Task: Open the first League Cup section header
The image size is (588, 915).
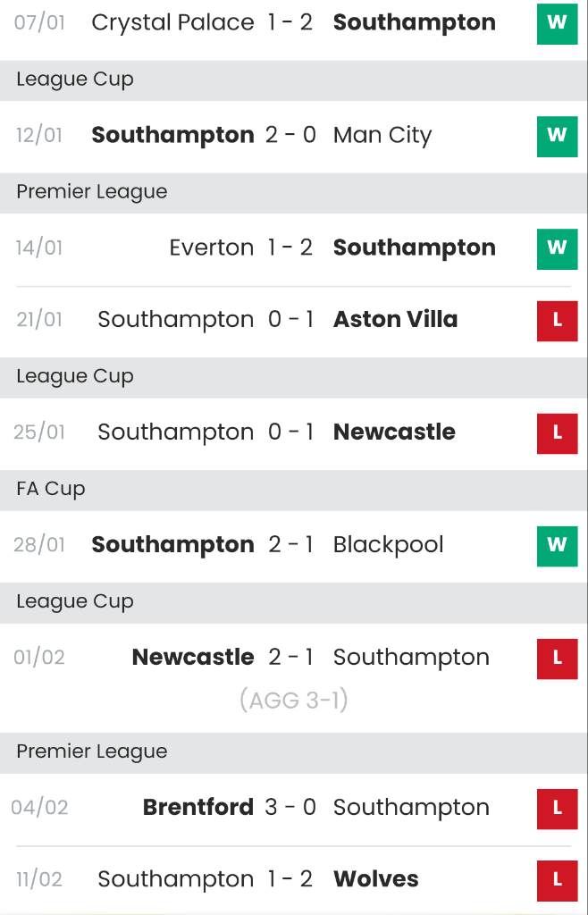Action: [75, 80]
